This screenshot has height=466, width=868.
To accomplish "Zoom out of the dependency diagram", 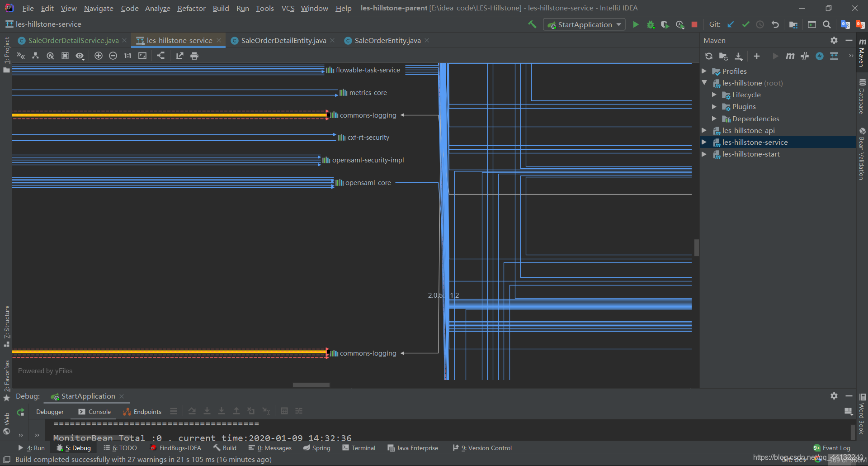I will 113,56.
